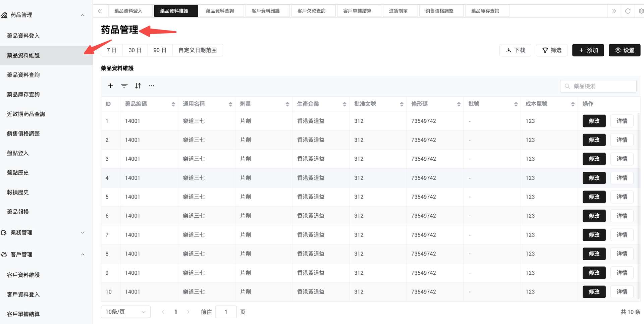Click the sort arrows icon in the table toolbar
Viewport: 644px width, 324px height.
point(138,86)
